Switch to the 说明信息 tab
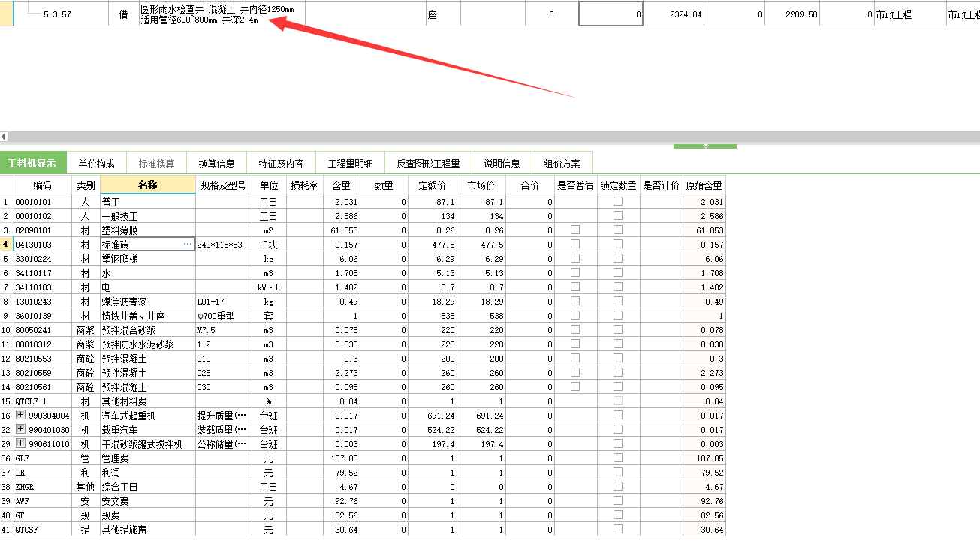980x541 pixels. 502,163
